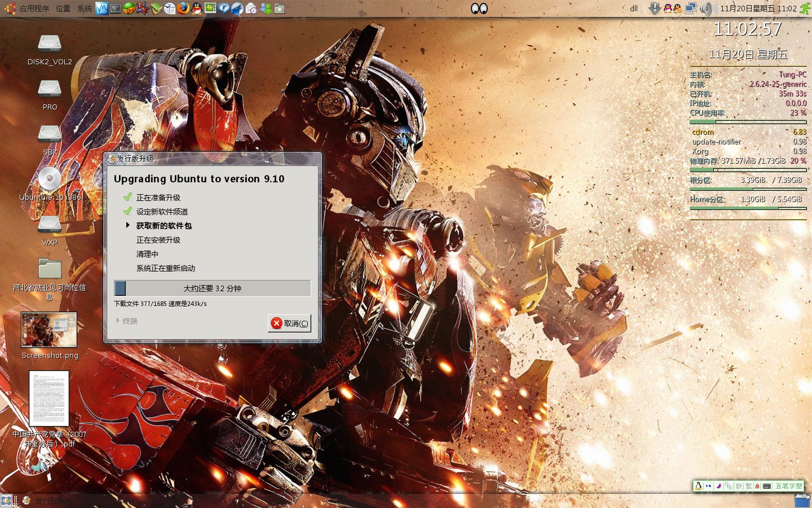This screenshot has width=812, height=508.
Task: Click the QQ penguin with message tray icon
Action: 677,8
